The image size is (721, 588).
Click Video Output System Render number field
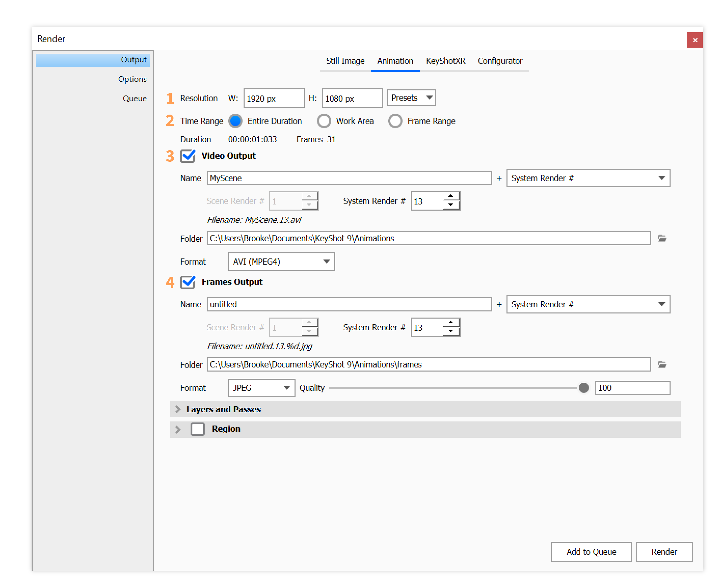coord(428,201)
